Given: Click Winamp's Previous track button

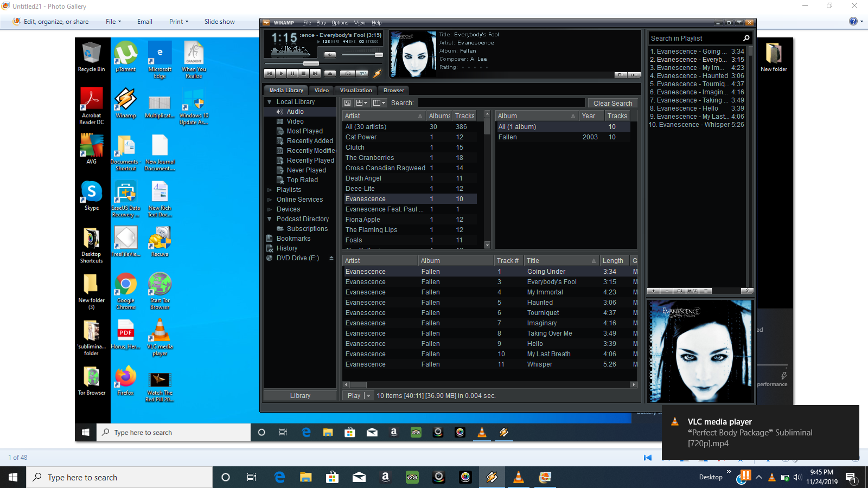Looking at the screenshot, I should [270, 73].
